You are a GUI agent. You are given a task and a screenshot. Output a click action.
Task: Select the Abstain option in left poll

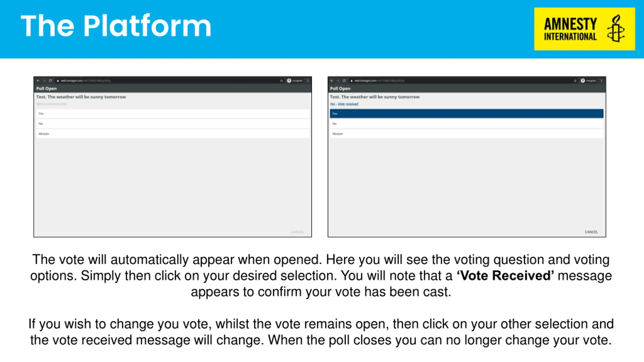coord(173,134)
